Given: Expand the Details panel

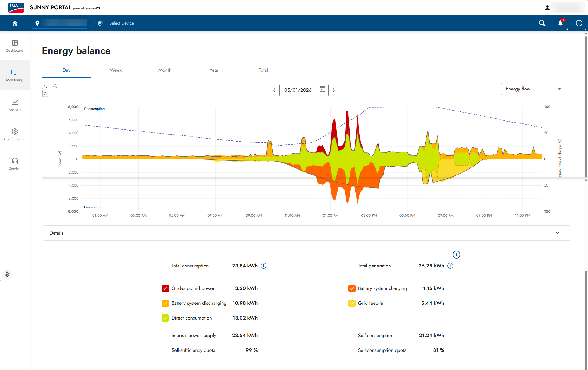Looking at the screenshot, I should point(306,233).
